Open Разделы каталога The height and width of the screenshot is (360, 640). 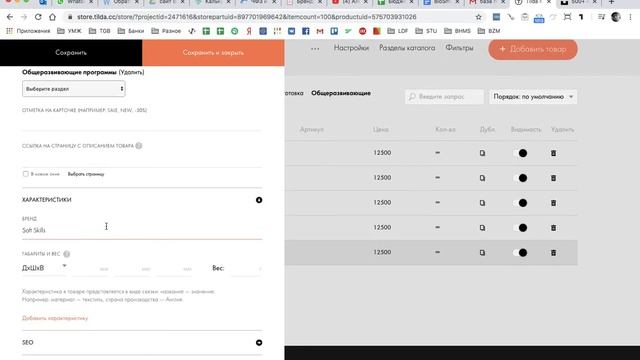click(x=407, y=48)
